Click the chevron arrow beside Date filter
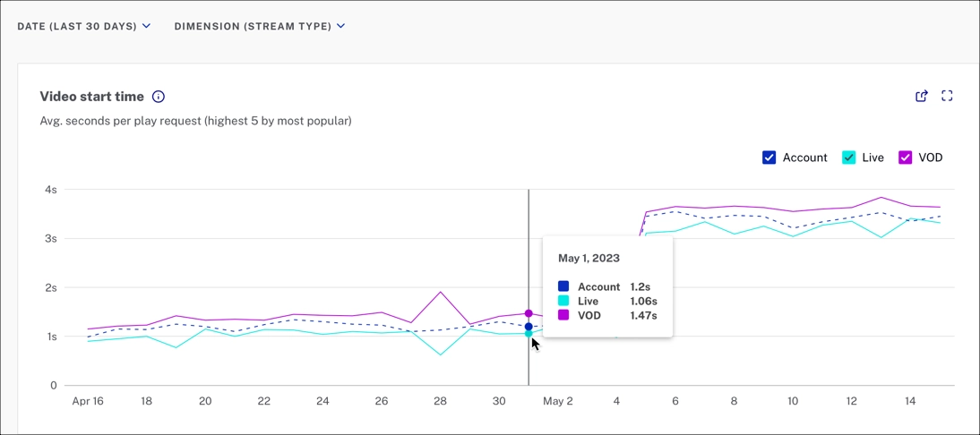980x435 pixels. 147,26
